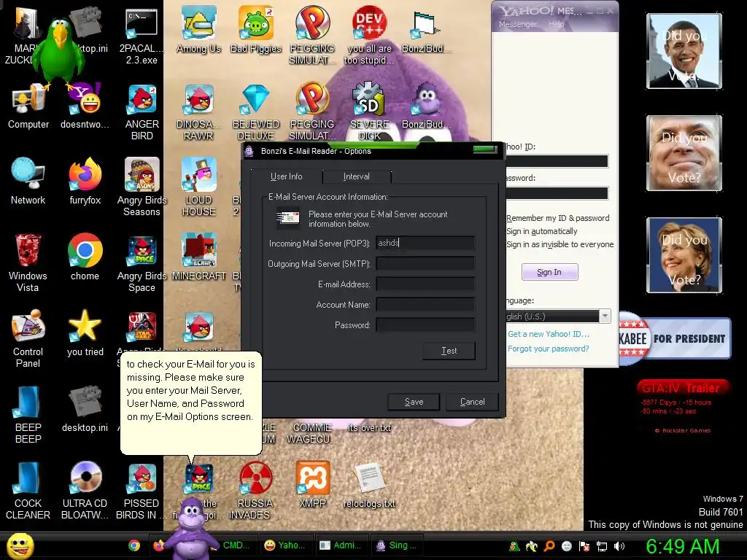
Task: Open the Control Panel desktop icon
Action: click(x=28, y=338)
